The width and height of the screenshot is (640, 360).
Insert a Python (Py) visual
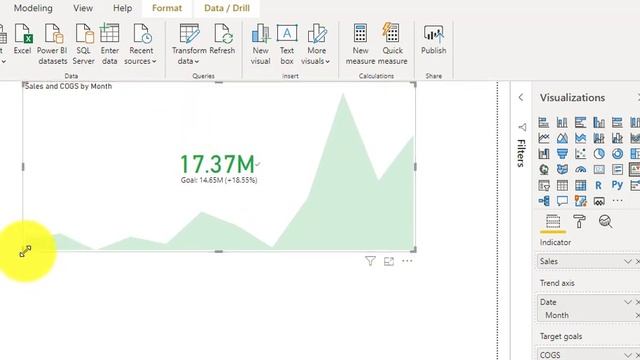tap(617, 185)
